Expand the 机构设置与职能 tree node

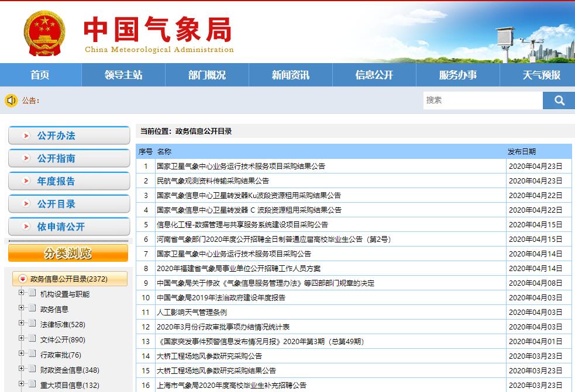click(21, 293)
